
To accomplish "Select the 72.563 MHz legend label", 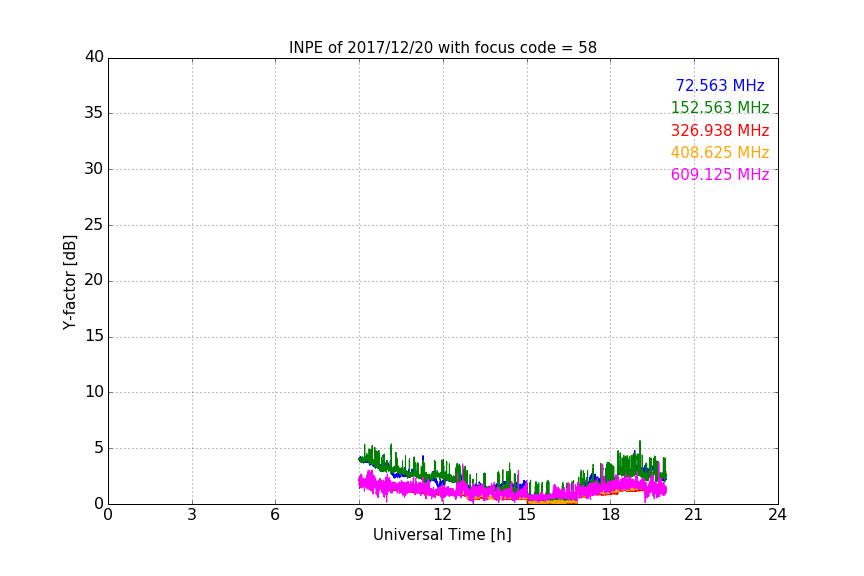I will click(720, 85).
